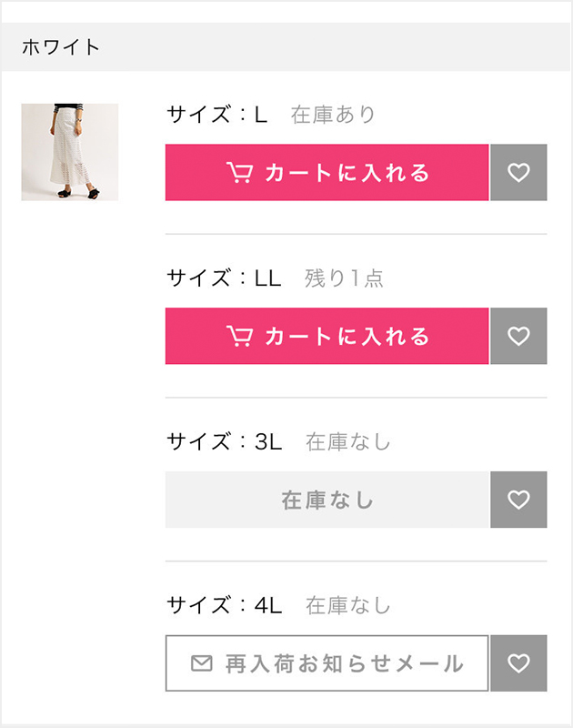Screen dimensions: 573x728
Task: Favorite size L with the heart icon
Action: click(518, 172)
